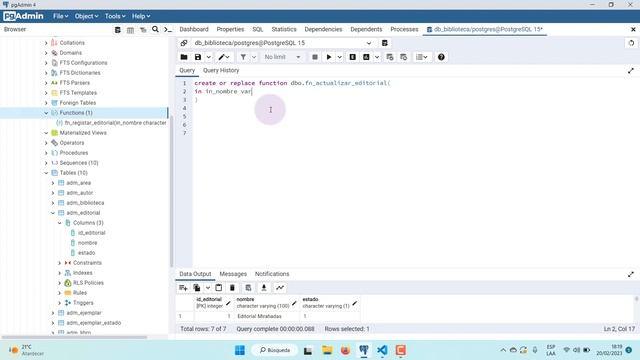Image resolution: width=640 pixels, height=360 pixels.
Task: Switch to the Notifications tab
Action: click(x=272, y=274)
